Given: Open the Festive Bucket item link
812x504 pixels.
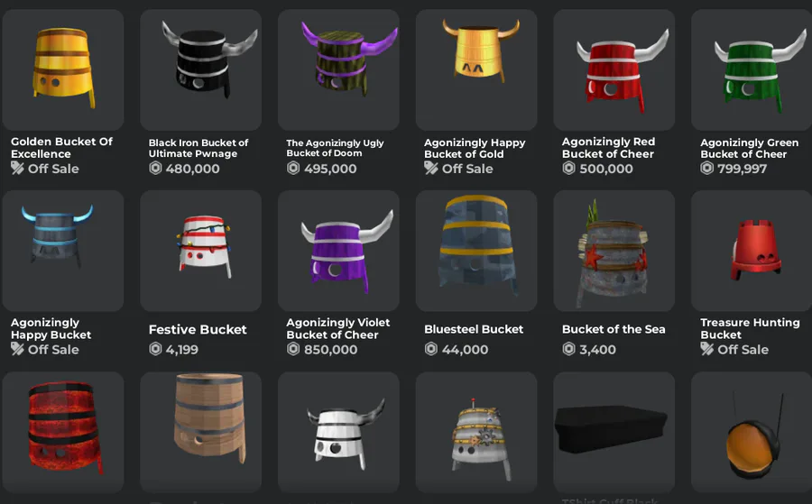Looking at the screenshot, I should (198, 330).
